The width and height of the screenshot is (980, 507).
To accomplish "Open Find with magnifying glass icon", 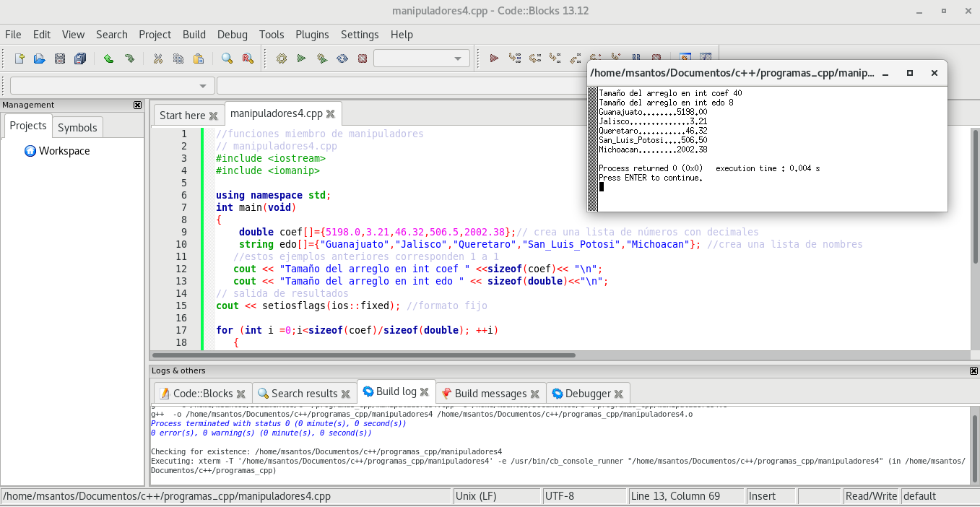I will (227, 58).
